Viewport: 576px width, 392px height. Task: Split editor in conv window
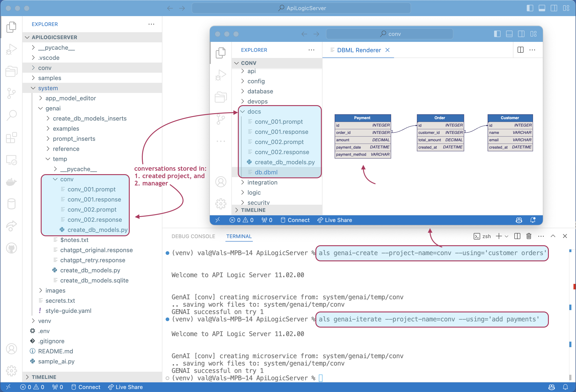(521, 50)
